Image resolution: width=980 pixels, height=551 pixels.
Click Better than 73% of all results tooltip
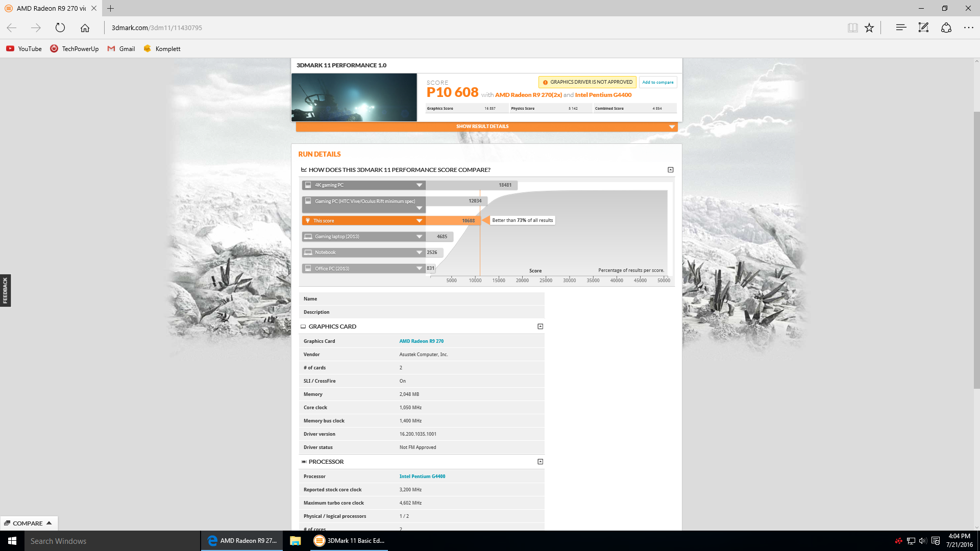pyautogui.click(x=522, y=220)
